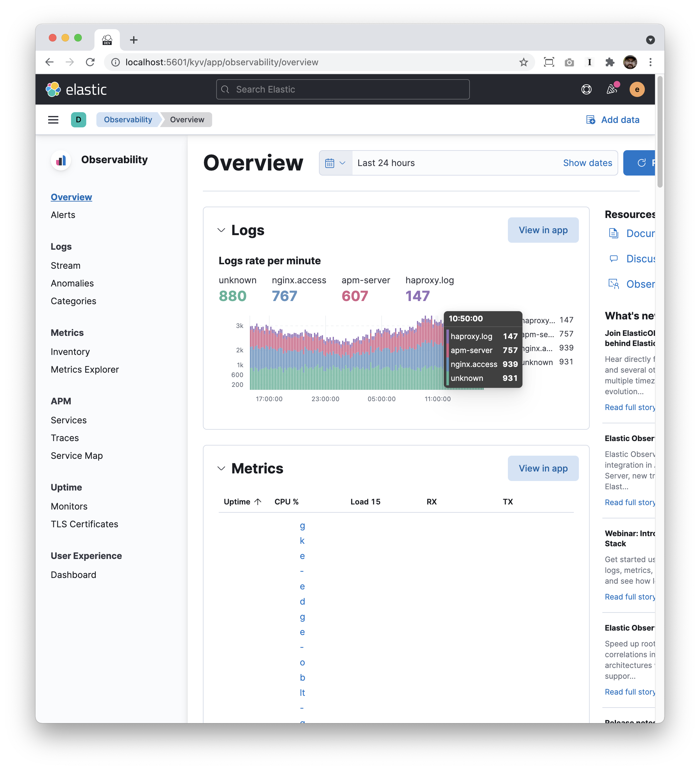Open Dashboard under User Experience
700x770 pixels.
73,575
